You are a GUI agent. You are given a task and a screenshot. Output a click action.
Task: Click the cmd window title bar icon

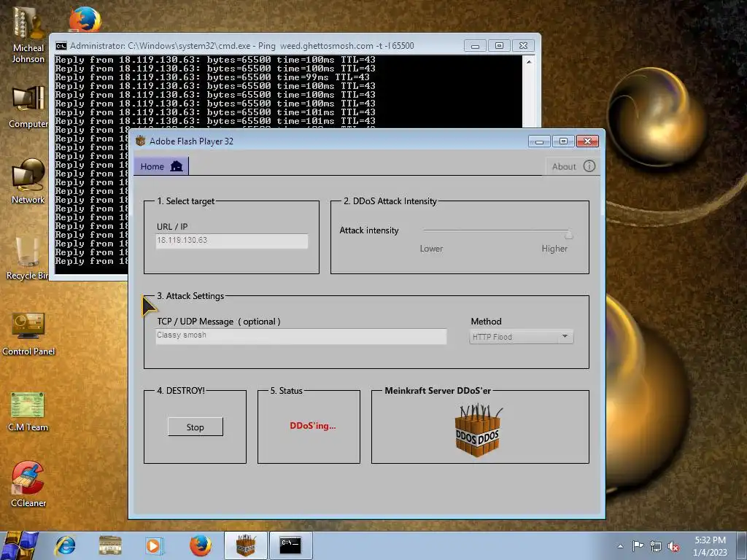coord(61,46)
